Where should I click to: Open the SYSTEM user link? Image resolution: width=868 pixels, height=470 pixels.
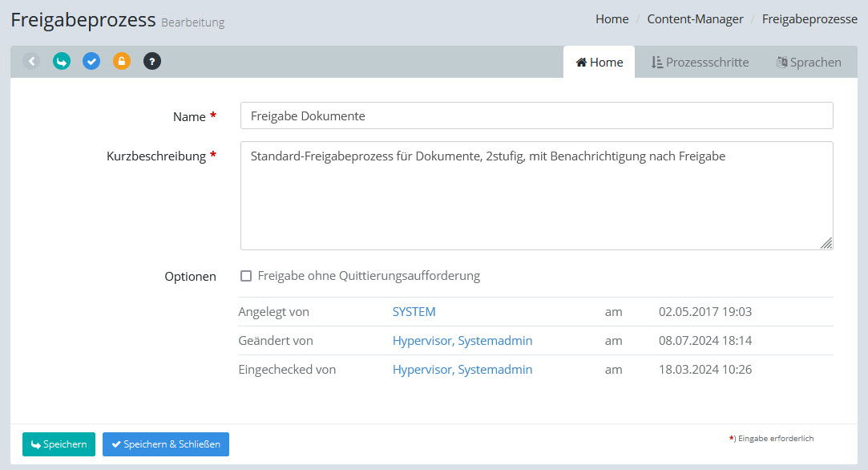(x=414, y=312)
